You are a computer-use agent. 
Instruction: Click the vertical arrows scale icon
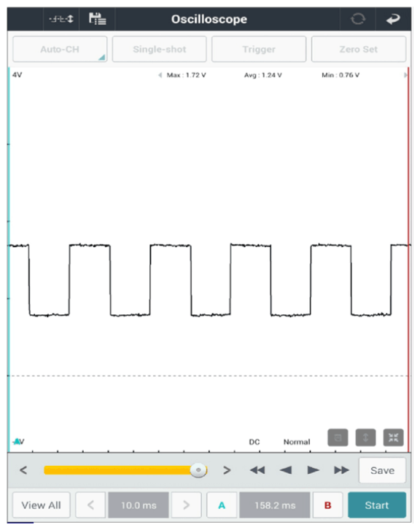365,437
